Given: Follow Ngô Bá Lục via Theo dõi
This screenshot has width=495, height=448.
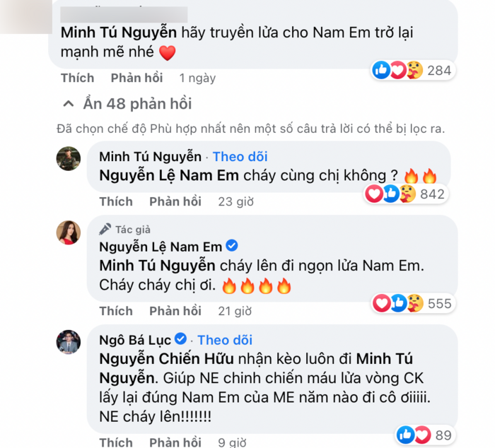Looking at the screenshot, I should [x=224, y=340].
